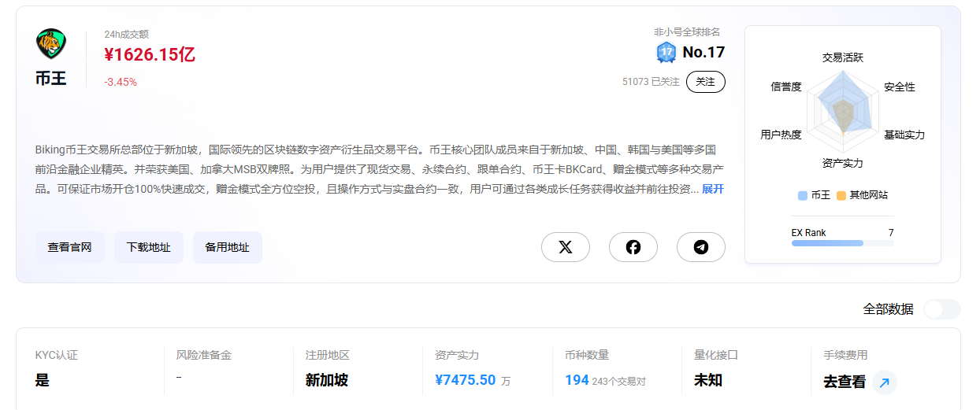The image size is (980, 410).
Task: Click the radar chart center
Action: pyautogui.click(x=843, y=111)
